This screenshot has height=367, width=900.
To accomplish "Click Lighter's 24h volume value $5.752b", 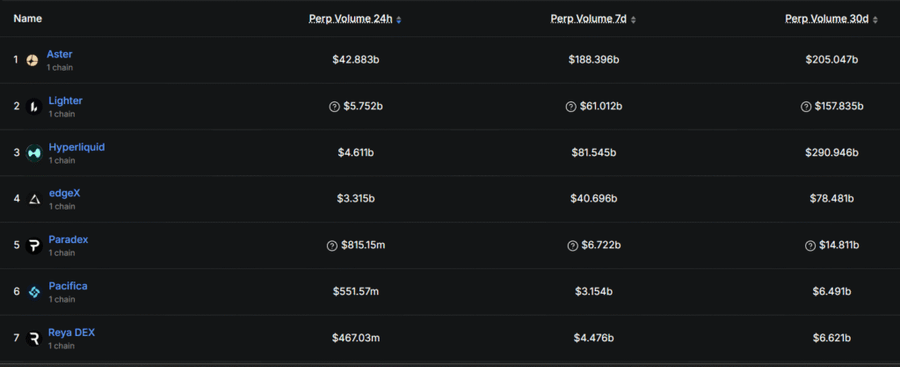I will 363,106.
